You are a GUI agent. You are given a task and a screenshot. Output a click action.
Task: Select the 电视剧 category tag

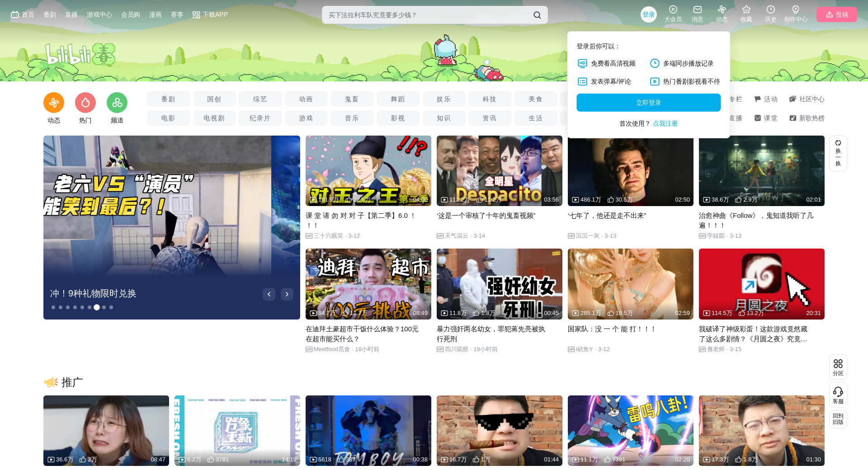pos(214,118)
